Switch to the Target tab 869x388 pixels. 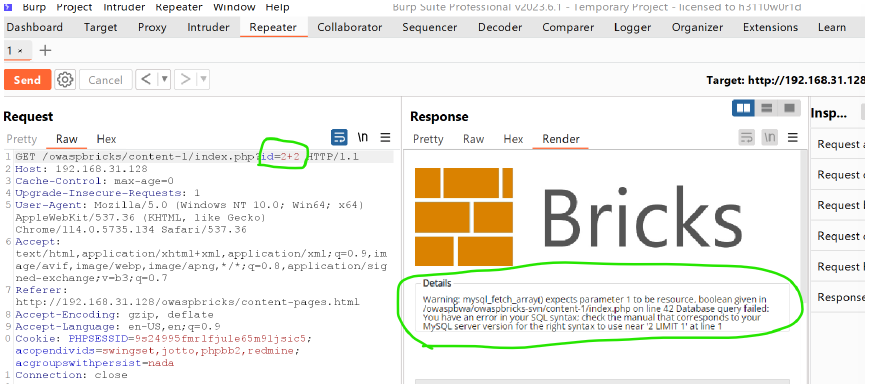point(100,27)
